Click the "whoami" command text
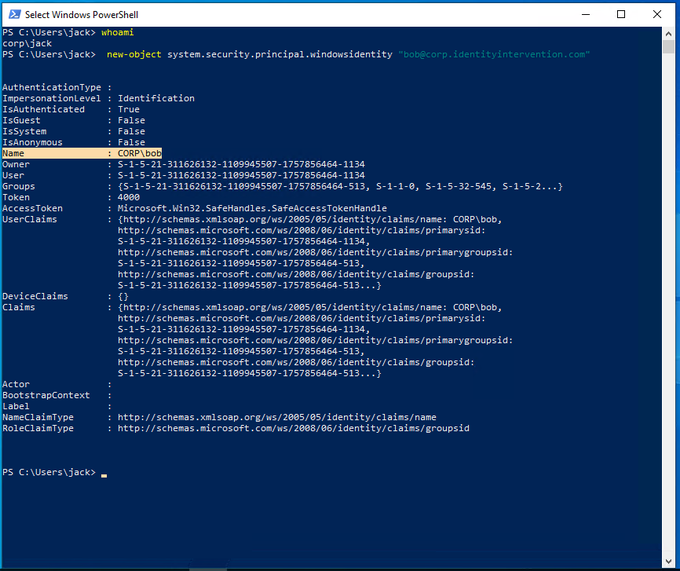680x571 pixels. (x=117, y=33)
